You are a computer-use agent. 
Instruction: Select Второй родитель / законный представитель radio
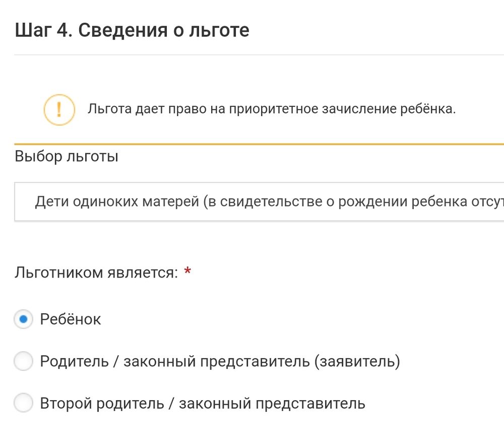click(x=23, y=403)
